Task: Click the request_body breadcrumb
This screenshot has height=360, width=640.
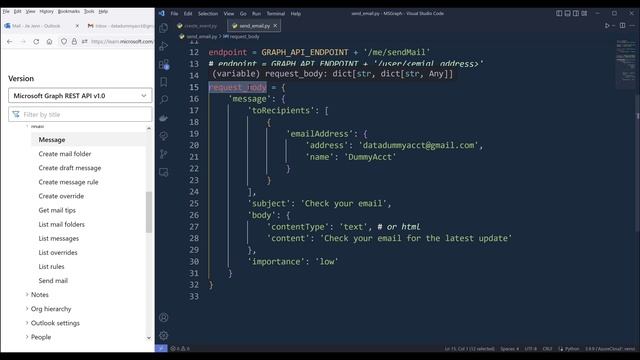Action: click(x=244, y=36)
